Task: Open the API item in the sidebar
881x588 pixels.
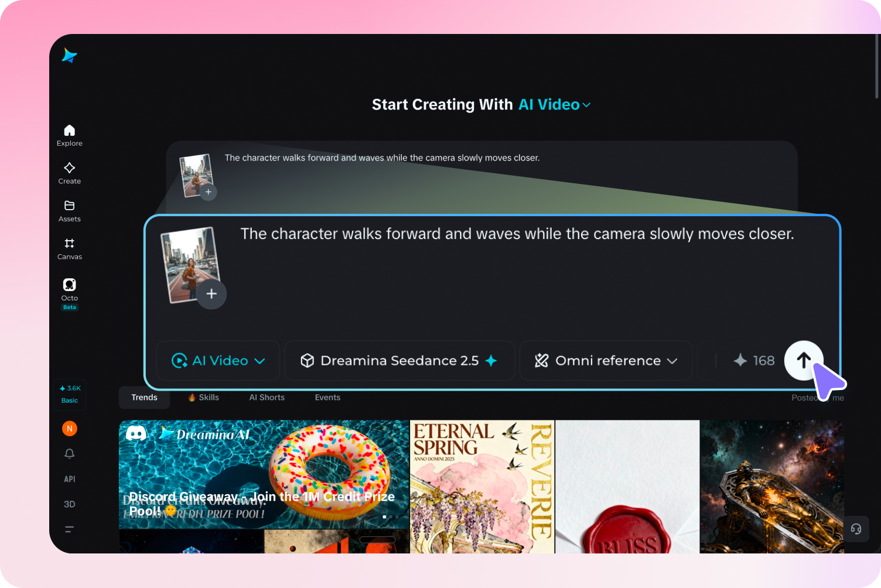Action: [x=70, y=479]
